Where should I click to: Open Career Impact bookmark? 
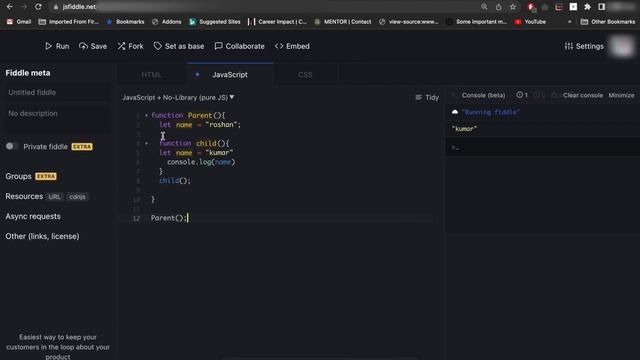tap(277, 22)
